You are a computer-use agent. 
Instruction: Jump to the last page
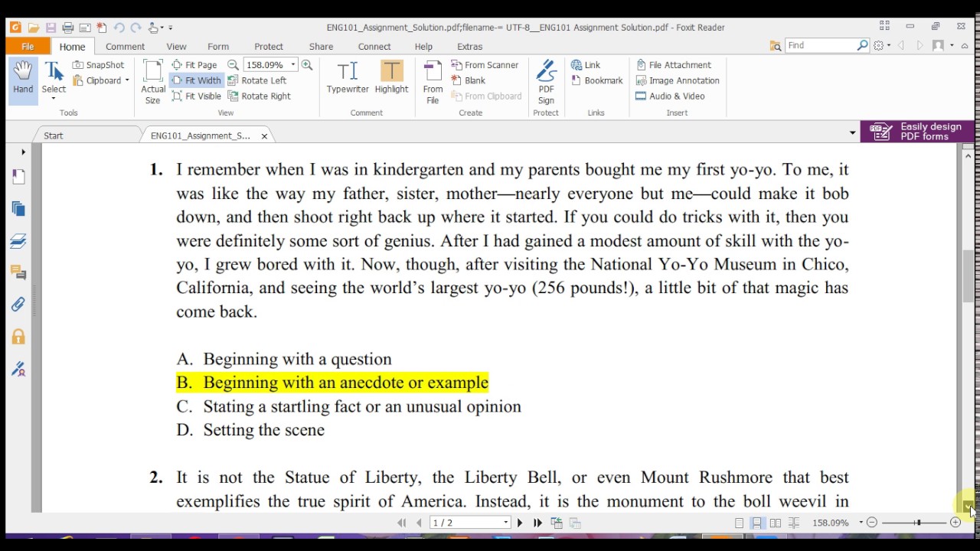tap(537, 523)
